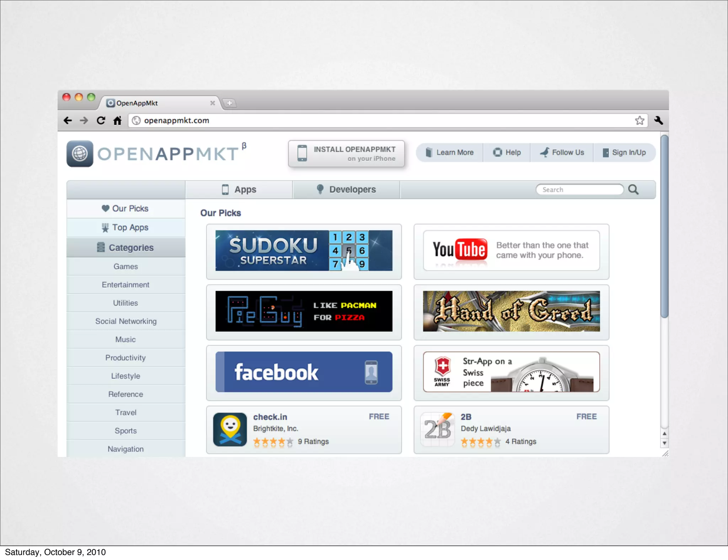
Task: Click the check.in app icon
Action: [x=230, y=429]
